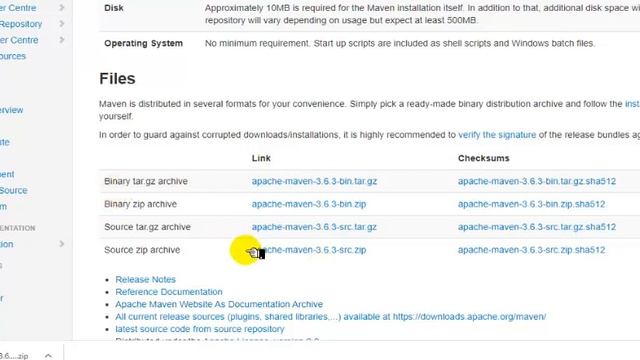This screenshot has width=640, height=360.
Task: Click the Link column header
Action: click(x=261, y=158)
